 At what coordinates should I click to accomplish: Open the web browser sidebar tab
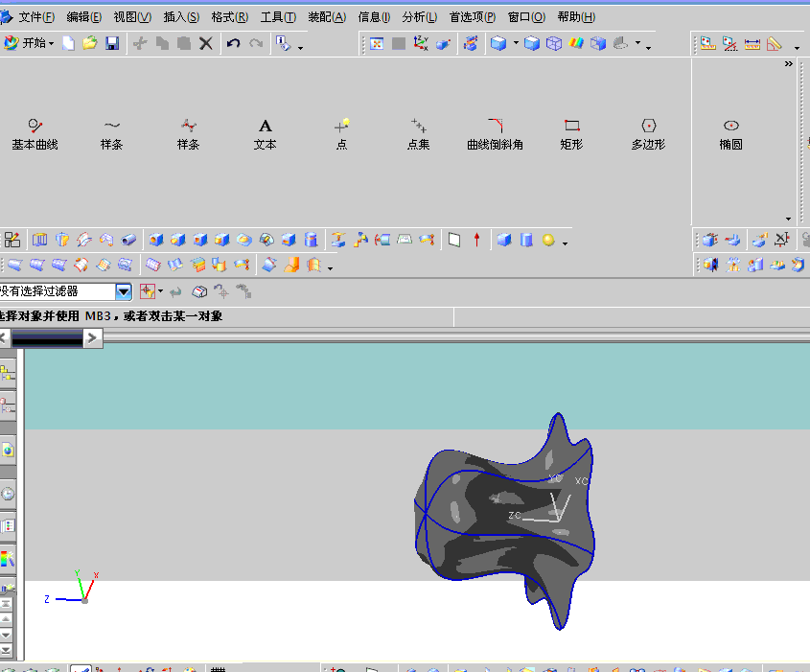pyautogui.click(x=8, y=451)
